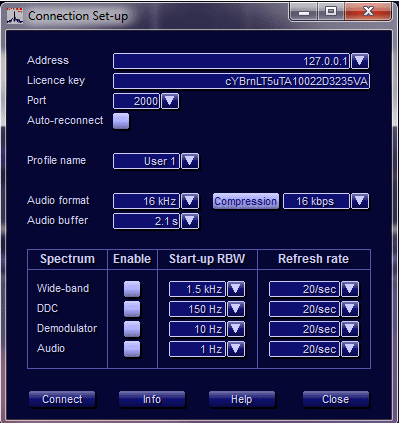Open Demodulator Refresh rate dropdown
This screenshot has height=423, width=399.
(350, 329)
